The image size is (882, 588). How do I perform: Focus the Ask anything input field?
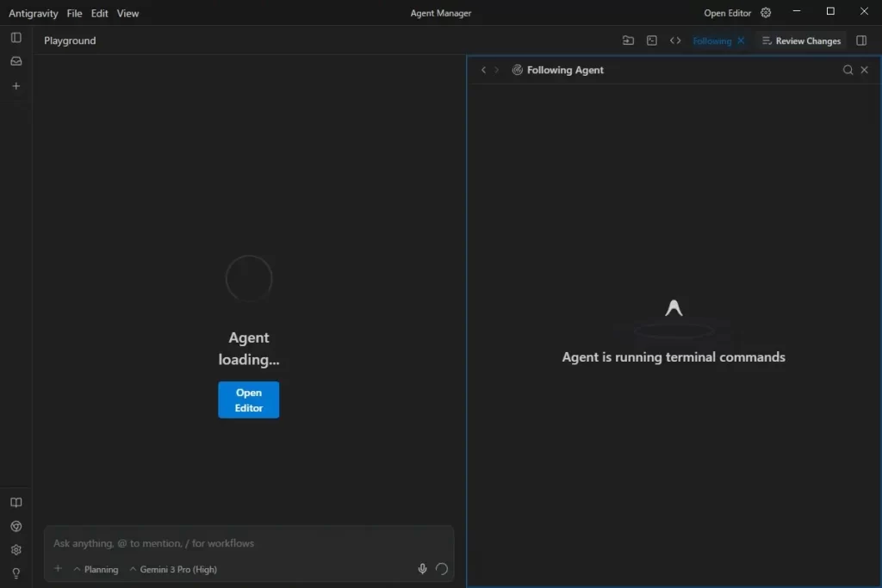pos(249,543)
